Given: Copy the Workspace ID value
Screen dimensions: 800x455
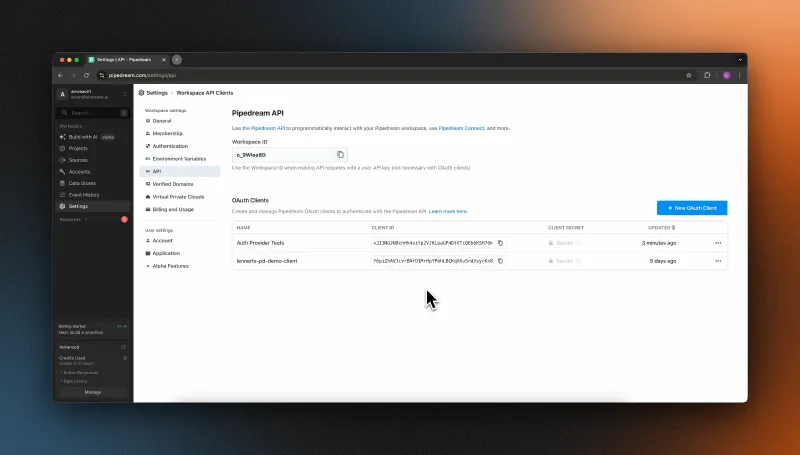Looking at the screenshot, I should 340,154.
